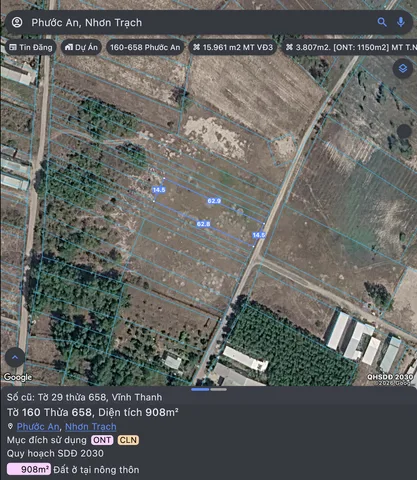Image resolution: width=417 pixels, height=480 pixels.
Task: Click the bottom sheet drag handle
Action: coord(209,389)
